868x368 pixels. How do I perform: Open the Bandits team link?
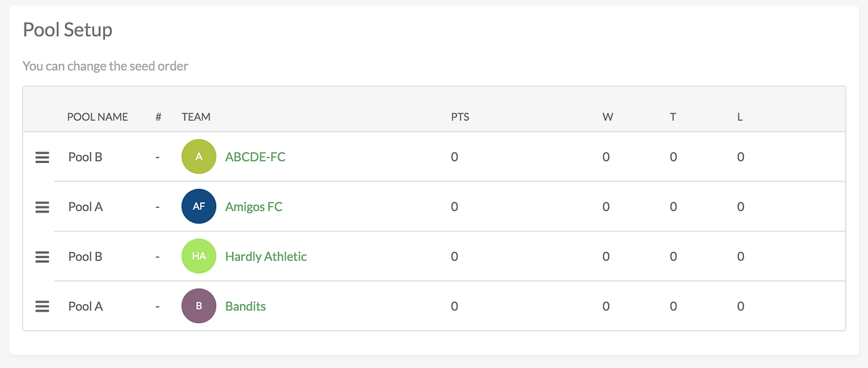(x=245, y=306)
